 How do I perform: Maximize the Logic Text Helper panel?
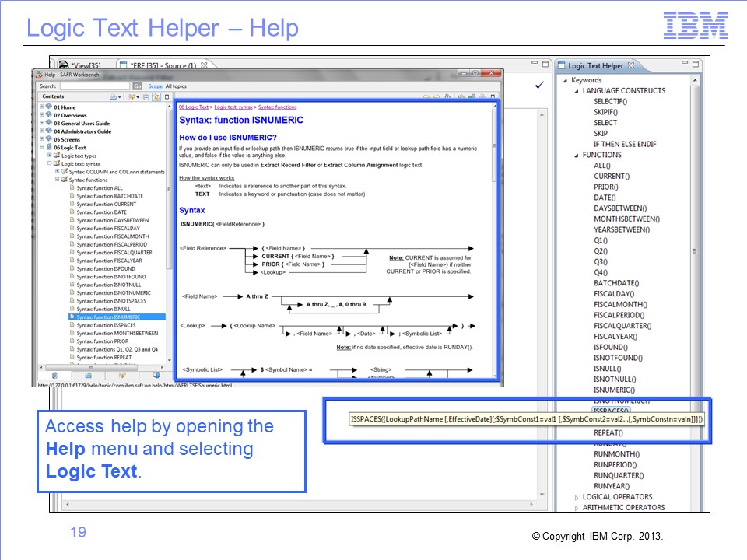[696, 64]
